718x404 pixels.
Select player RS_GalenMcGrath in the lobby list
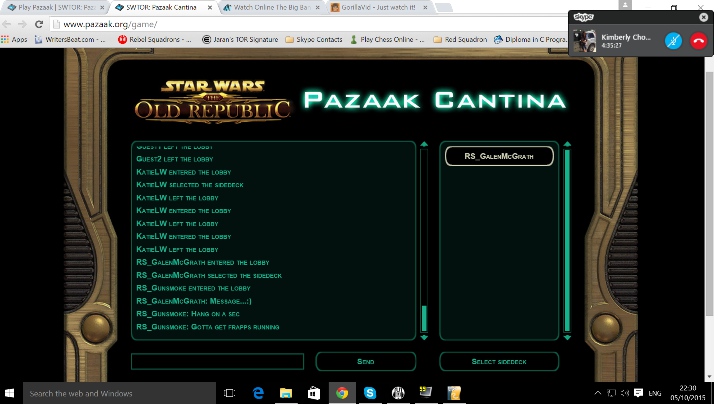[499, 156]
